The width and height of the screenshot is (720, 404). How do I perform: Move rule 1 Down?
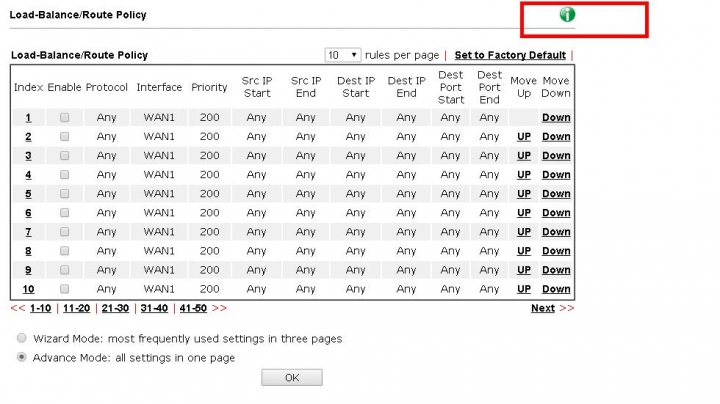click(x=556, y=118)
